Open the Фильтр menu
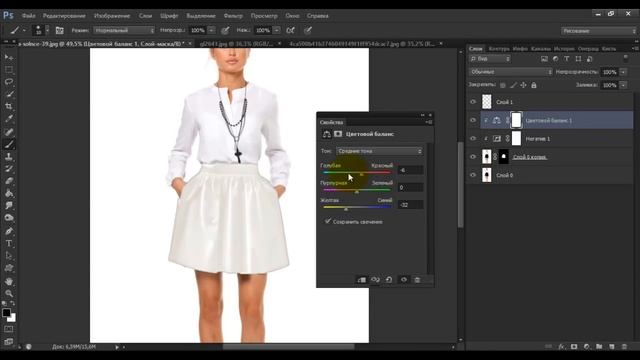 (233, 16)
